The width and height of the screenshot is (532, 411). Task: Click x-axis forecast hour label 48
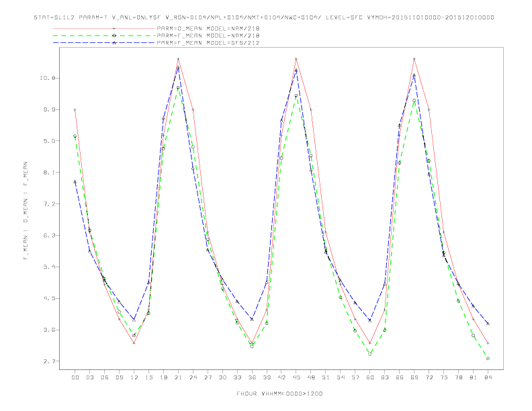[x=311, y=377]
